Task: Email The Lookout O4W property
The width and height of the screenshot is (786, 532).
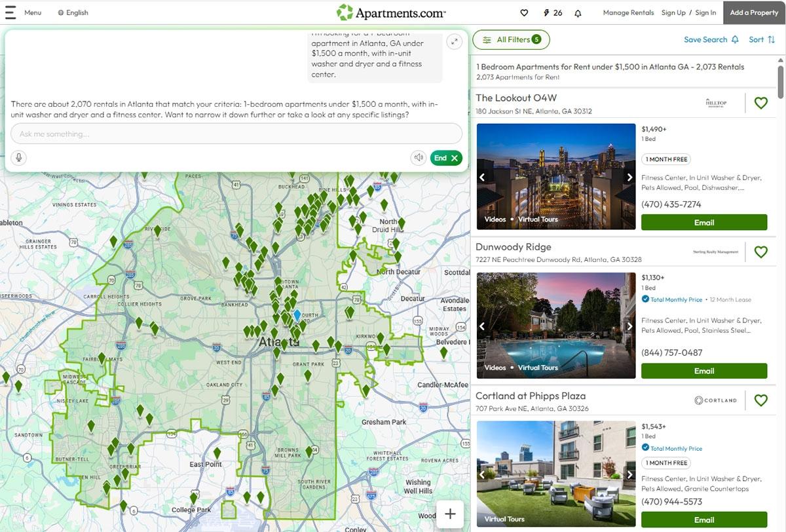Action: [704, 223]
